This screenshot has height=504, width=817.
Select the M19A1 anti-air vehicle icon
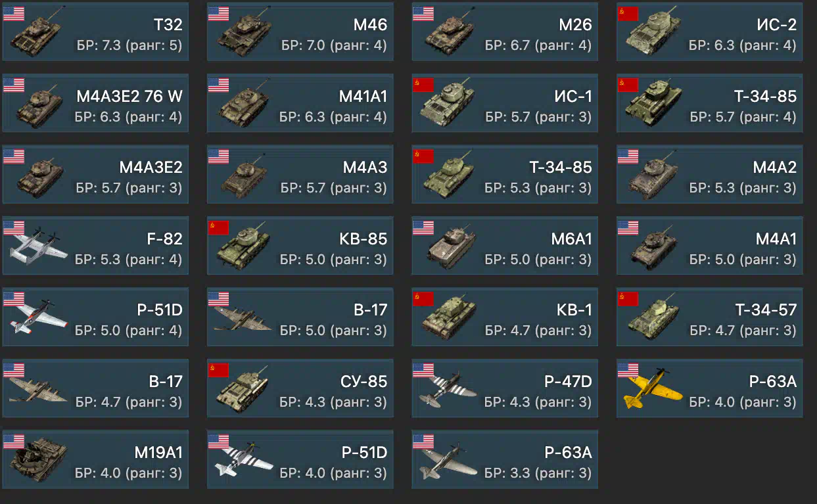[x=37, y=461]
